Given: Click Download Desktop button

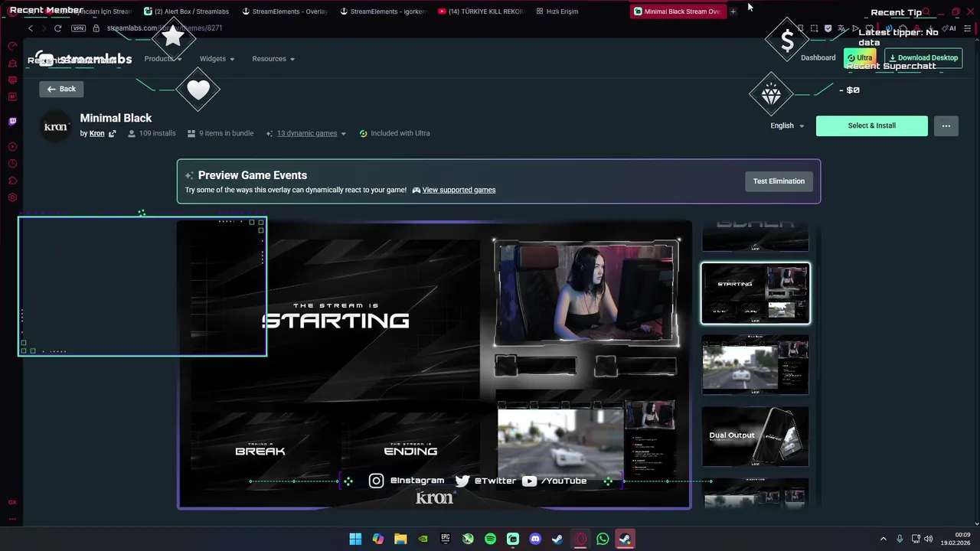Looking at the screenshot, I should click(923, 58).
